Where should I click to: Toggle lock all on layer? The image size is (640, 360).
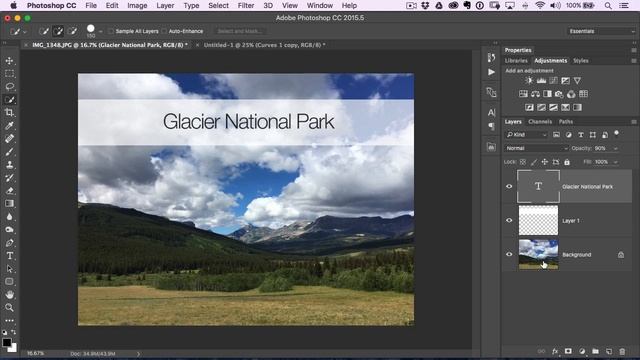point(567,162)
